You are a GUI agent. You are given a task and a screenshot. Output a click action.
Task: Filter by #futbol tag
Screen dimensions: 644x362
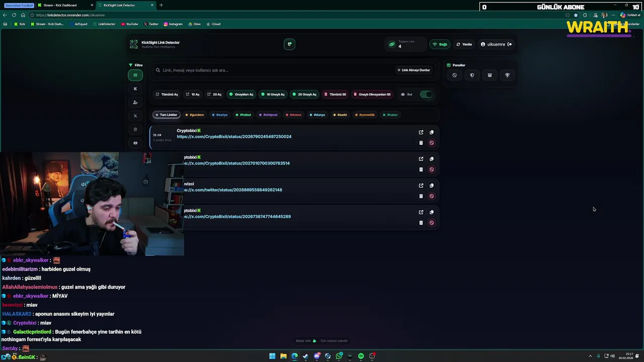pos(244,115)
